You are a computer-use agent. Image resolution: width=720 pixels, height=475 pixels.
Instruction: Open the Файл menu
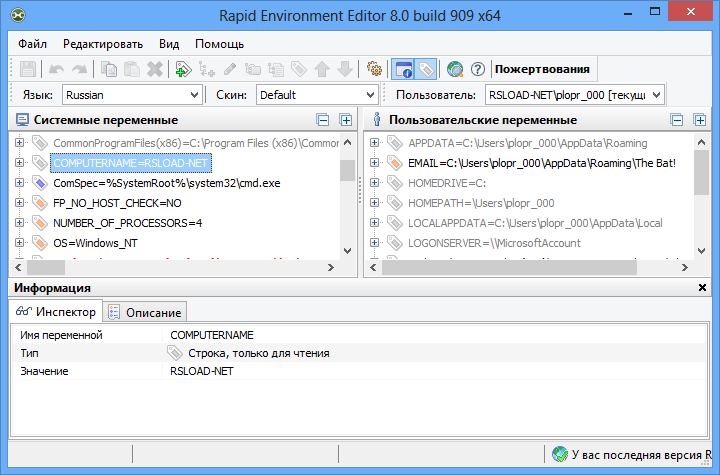tap(33, 44)
